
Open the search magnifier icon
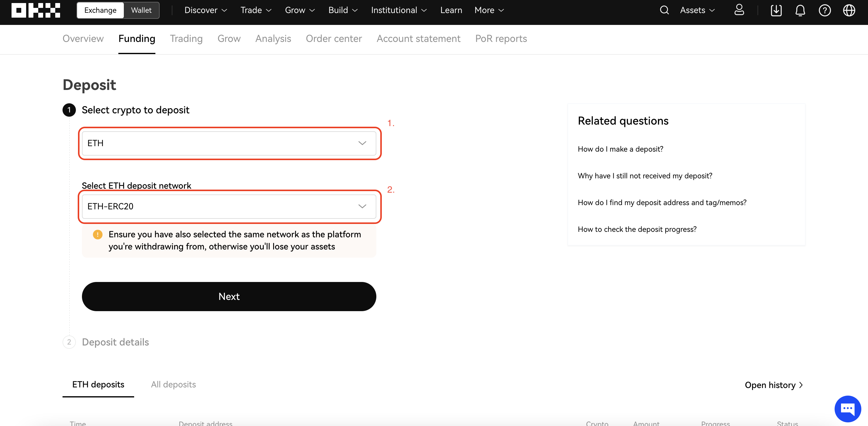coord(664,10)
